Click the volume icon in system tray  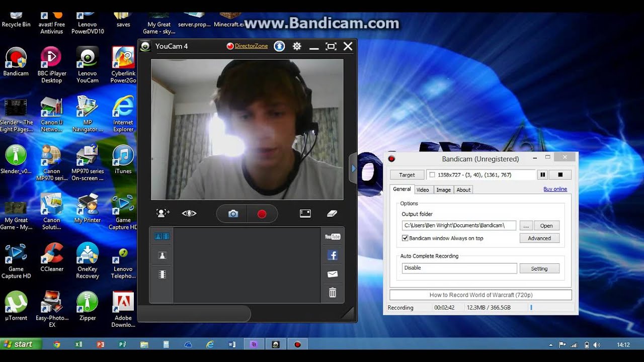pyautogui.click(x=597, y=345)
